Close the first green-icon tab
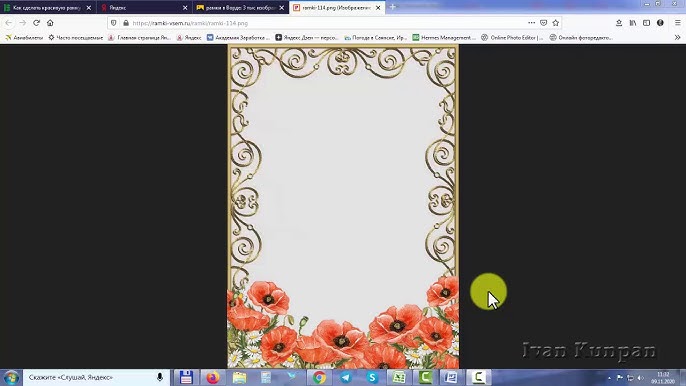Viewport: 686px width, 386px height. pos(89,7)
